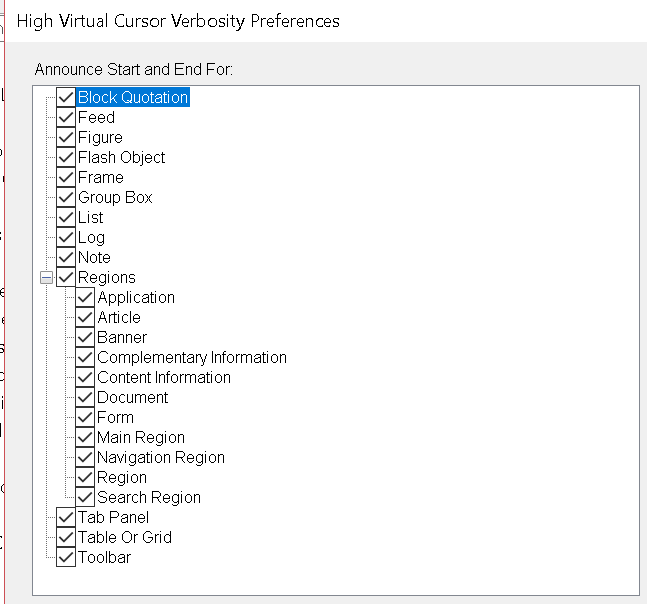Uncheck the Content Information checkbox
647x604 pixels.
[x=85, y=378]
